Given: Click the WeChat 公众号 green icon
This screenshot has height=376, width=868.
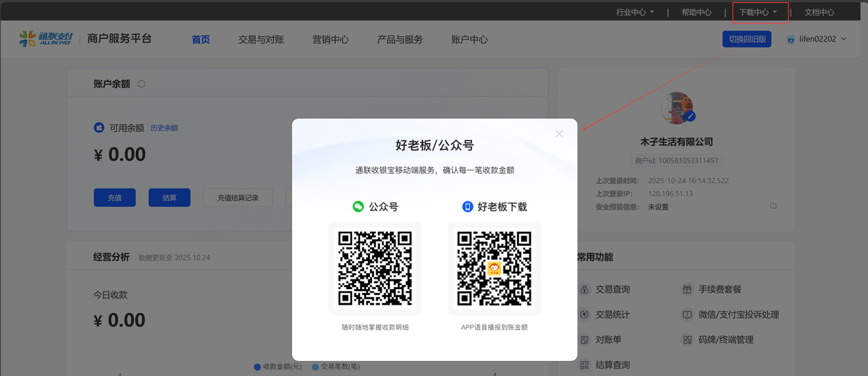Looking at the screenshot, I should click(358, 206).
